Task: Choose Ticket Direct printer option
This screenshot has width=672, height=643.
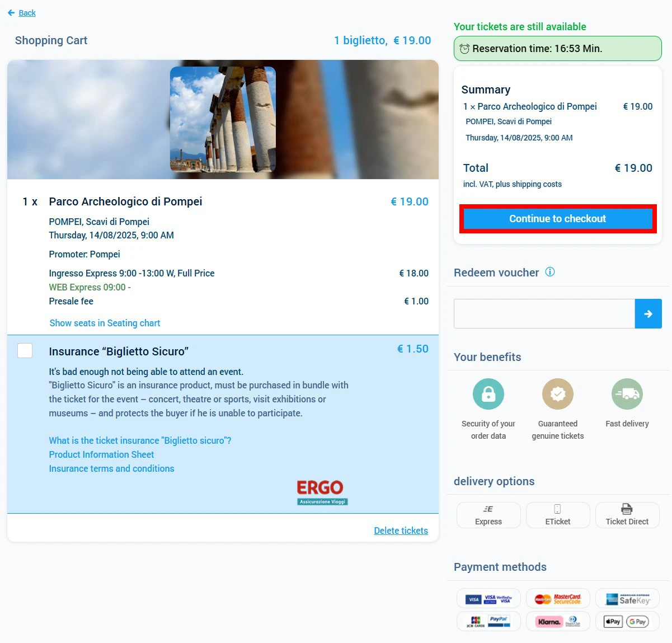Action: (627, 515)
